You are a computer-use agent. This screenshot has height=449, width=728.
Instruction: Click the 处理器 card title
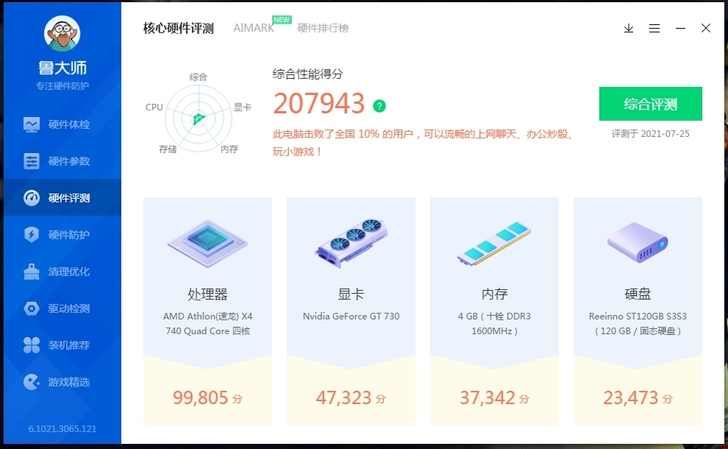pyautogui.click(x=208, y=294)
